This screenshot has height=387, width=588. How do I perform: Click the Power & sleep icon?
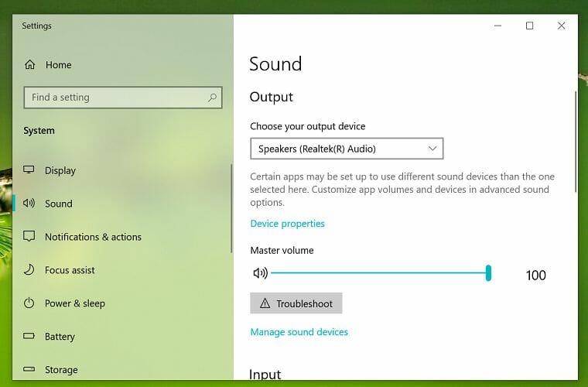29,303
